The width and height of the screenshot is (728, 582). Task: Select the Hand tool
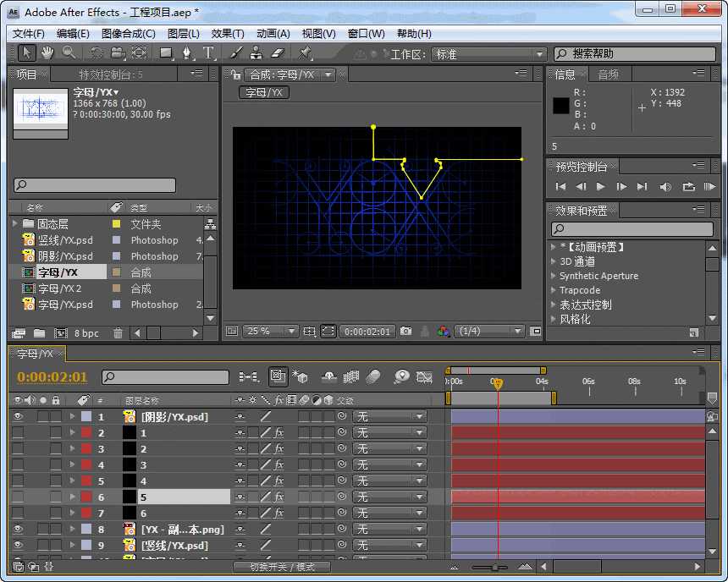coord(47,53)
